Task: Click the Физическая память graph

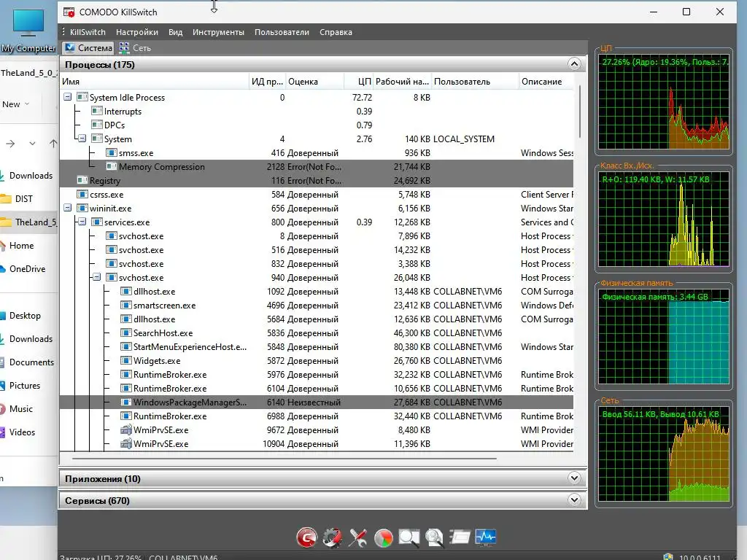Action: pos(664,336)
